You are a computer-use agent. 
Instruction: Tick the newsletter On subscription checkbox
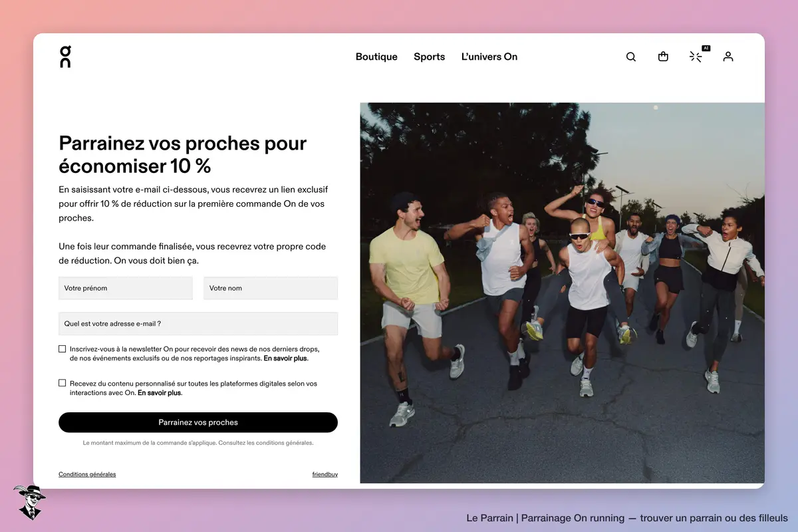click(x=63, y=348)
